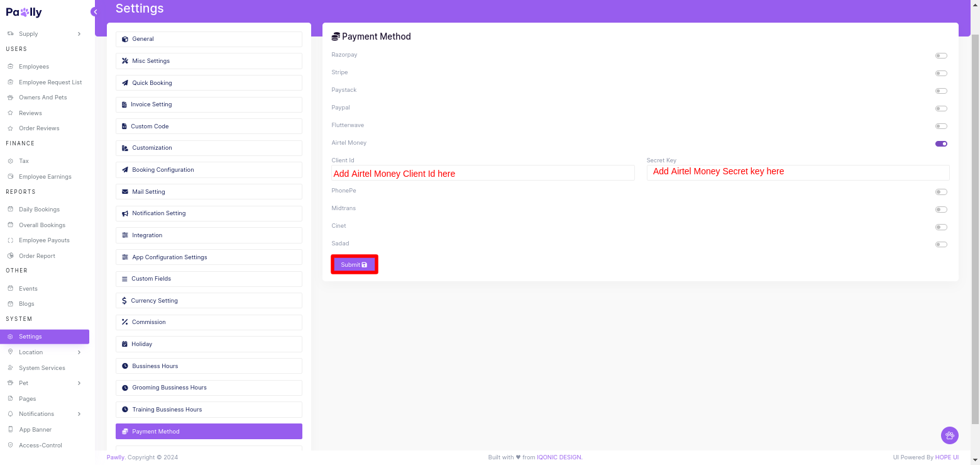The image size is (980, 465).
Task: Click the General cube icon
Action: point(125,39)
